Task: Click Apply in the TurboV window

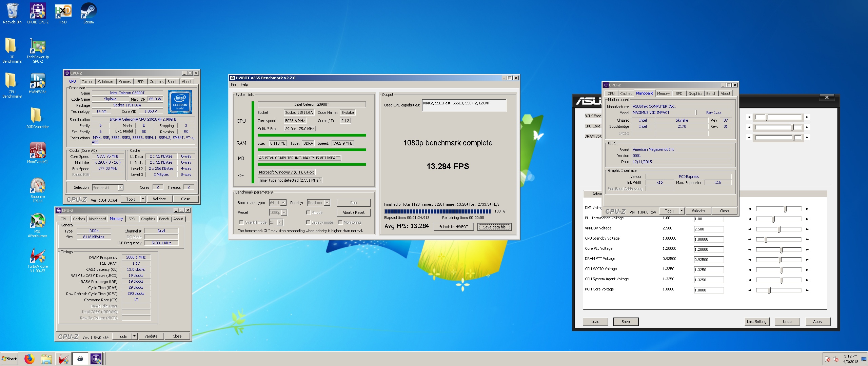Action: click(818, 322)
